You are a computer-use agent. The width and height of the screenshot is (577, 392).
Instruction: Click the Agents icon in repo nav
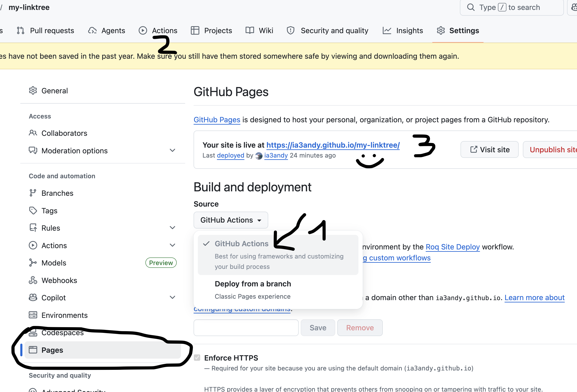(92, 30)
